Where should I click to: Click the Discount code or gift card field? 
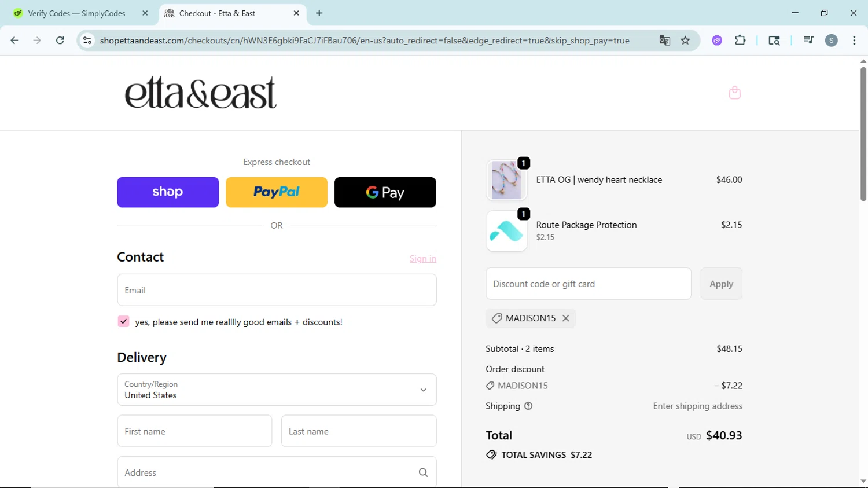click(589, 284)
